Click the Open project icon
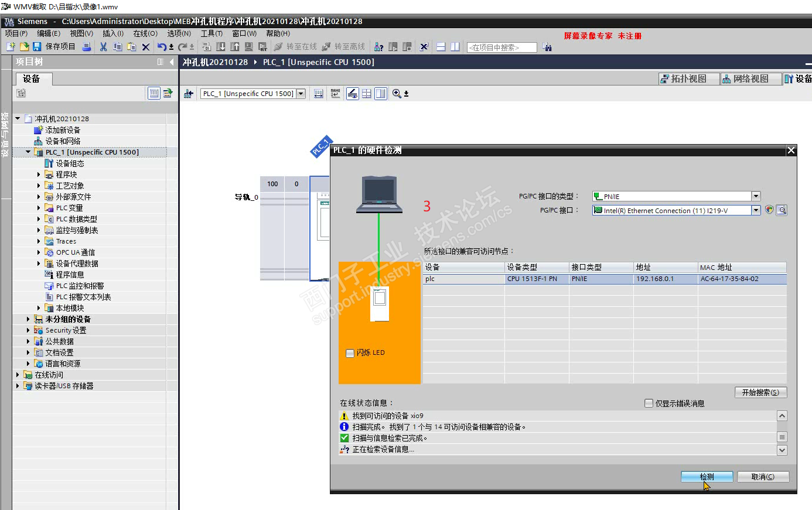Viewport: 812px width, 510px height. (x=24, y=47)
